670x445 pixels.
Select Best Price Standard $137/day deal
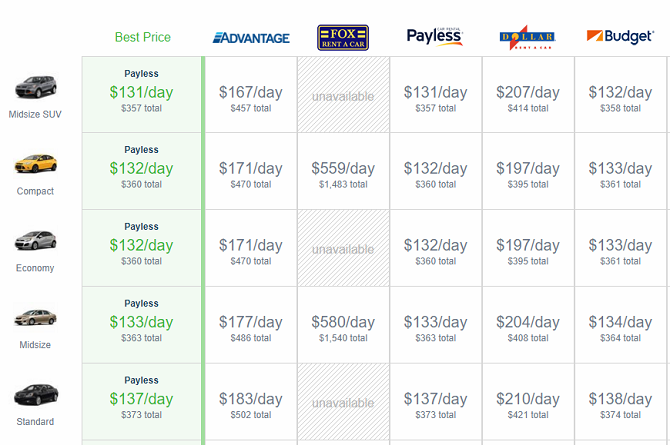pyautogui.click(x=142, y=399)
